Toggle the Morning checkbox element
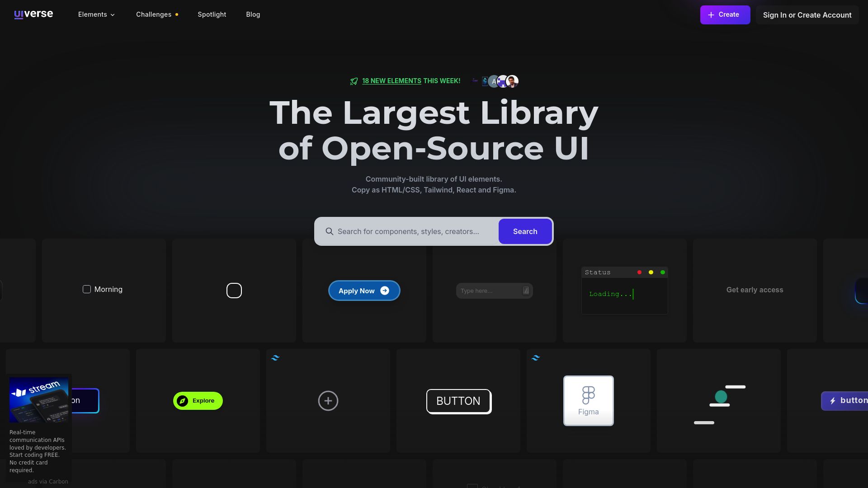The height and width of the screenshot is (488, 868). pyautogui.click(x=86, y=290)
